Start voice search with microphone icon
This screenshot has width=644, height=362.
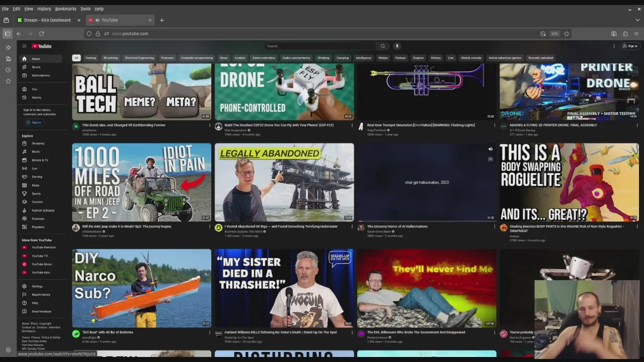(397, 46)
